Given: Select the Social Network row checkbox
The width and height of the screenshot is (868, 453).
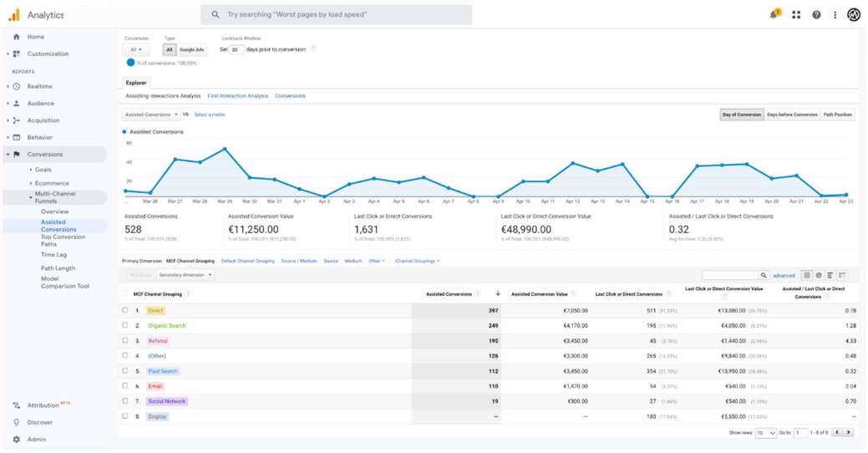Looking at the screenshot, I should 125,401.
